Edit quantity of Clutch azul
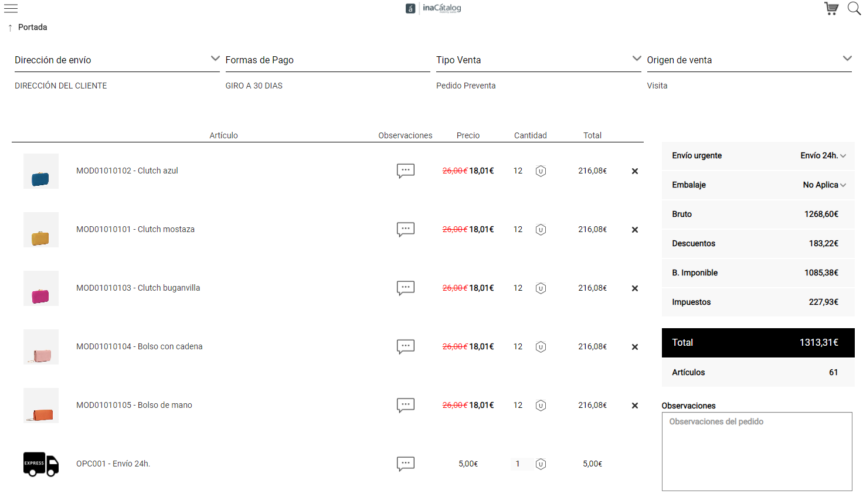 (518, 171)
